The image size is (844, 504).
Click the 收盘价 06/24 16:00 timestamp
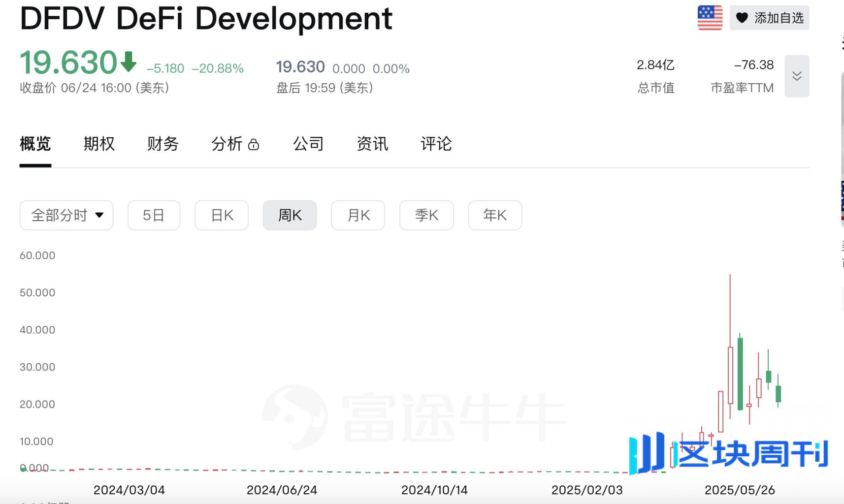tap(94, 88)
